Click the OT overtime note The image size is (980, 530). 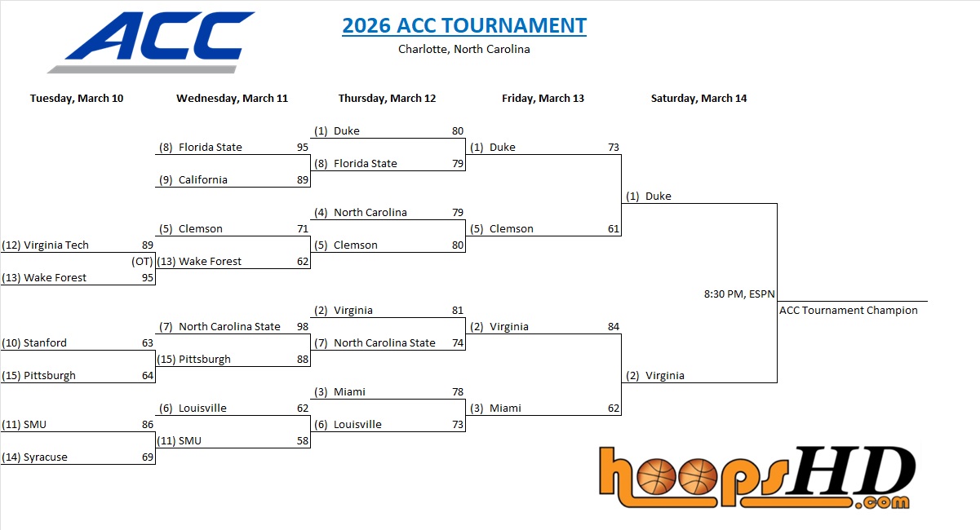[142, 262]
